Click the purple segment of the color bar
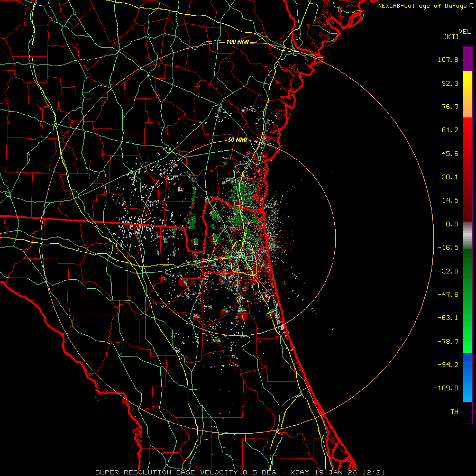This screenshot has height=476, width=476. tap(467, 59)
